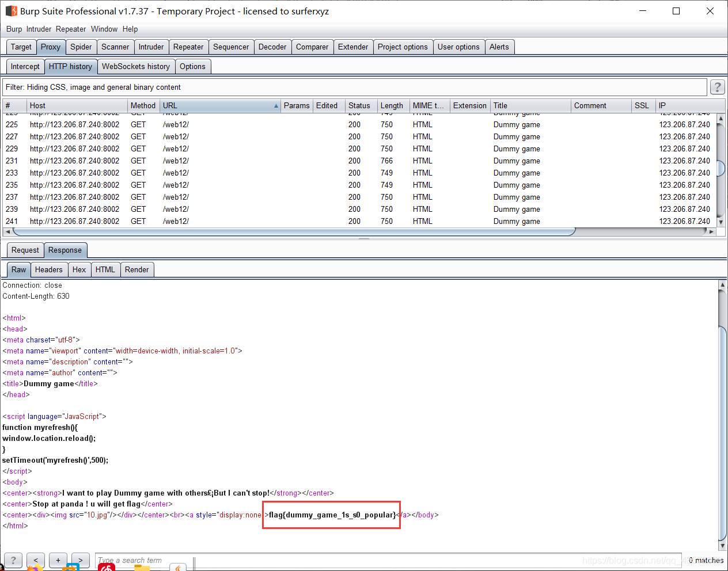
Task: Switch to the Alerts tab
Action: (x=499, y=47)
